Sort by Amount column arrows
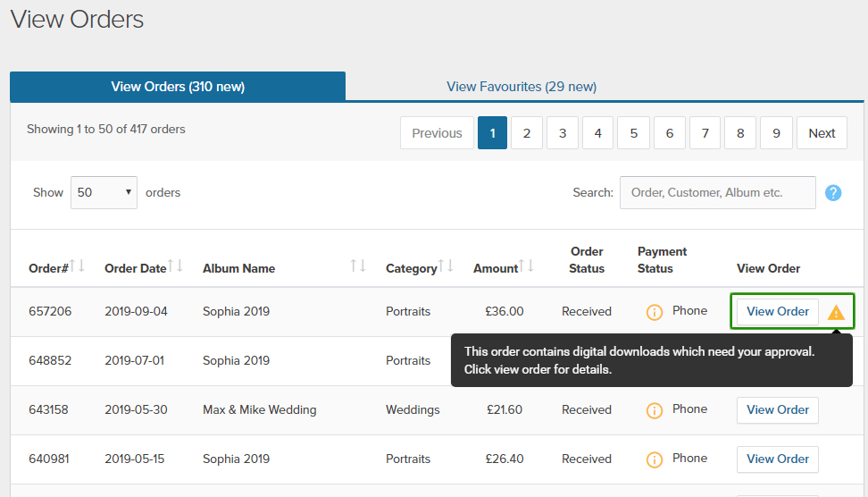 tap(528, 266)
